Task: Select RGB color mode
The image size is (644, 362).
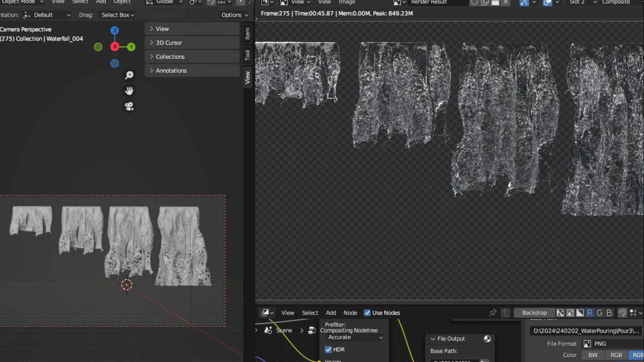Action: [616, 355]
